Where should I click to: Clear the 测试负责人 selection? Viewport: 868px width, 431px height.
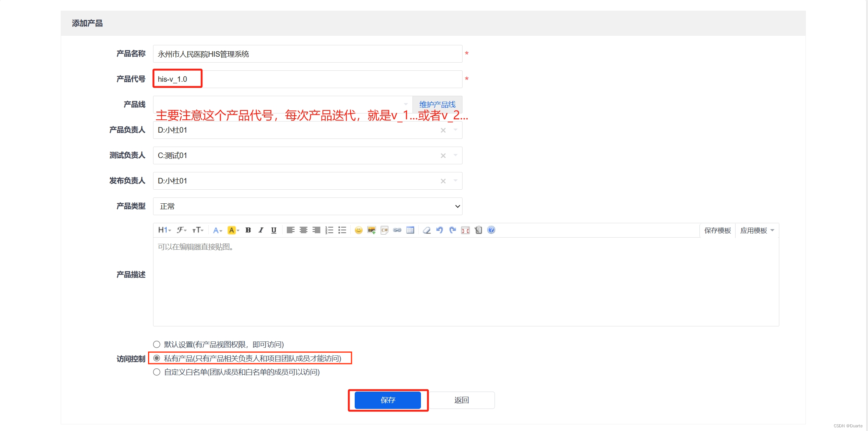pyautogui.click(x=443, y=155)
